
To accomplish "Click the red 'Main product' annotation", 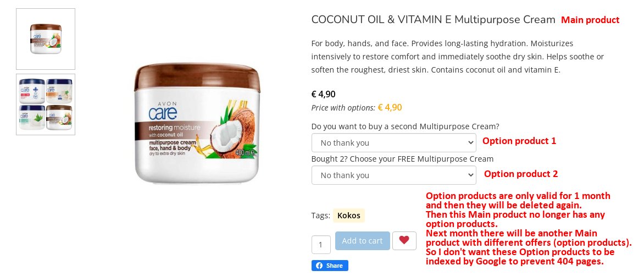I will [590, 20].
